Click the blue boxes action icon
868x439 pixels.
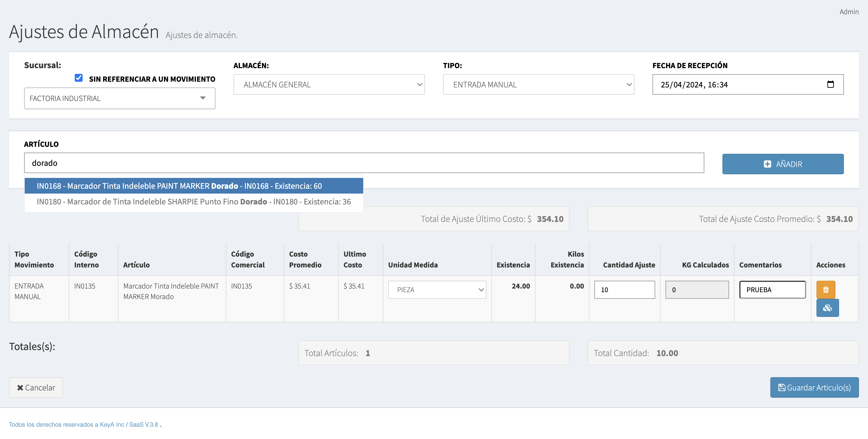click(x=827, y=308)
